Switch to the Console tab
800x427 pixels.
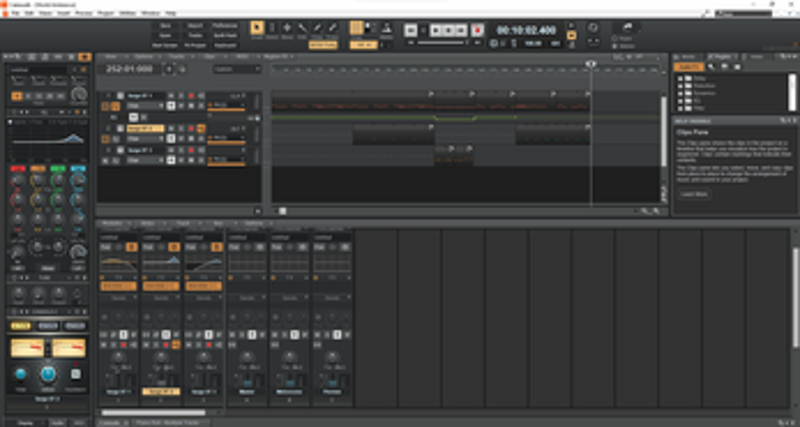(x=110, y=422)
